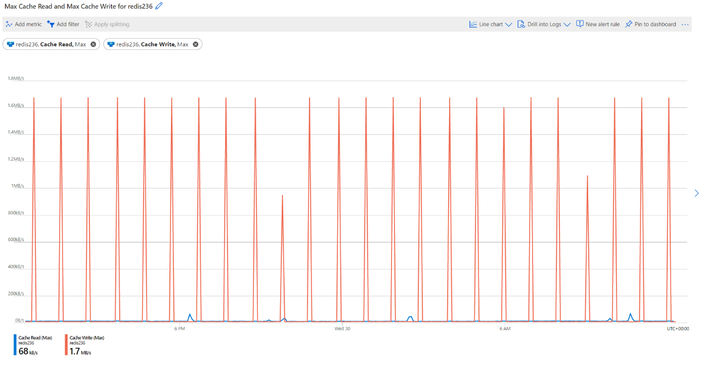Image resolution: width=702 pixels, height=365 pixels.
Task: Remove the Cache Read Max metric pill
Action: [93, 44]
